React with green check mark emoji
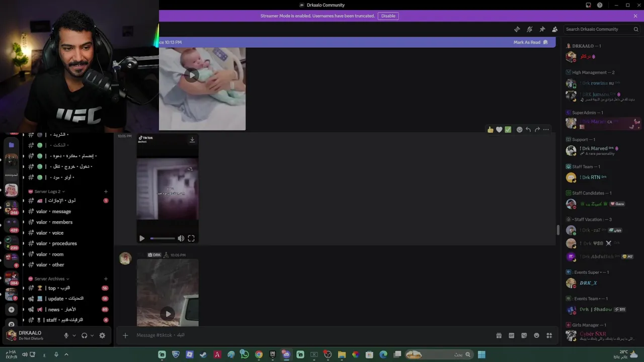This screenshot has width=644, height=362. tap(508, 130)
